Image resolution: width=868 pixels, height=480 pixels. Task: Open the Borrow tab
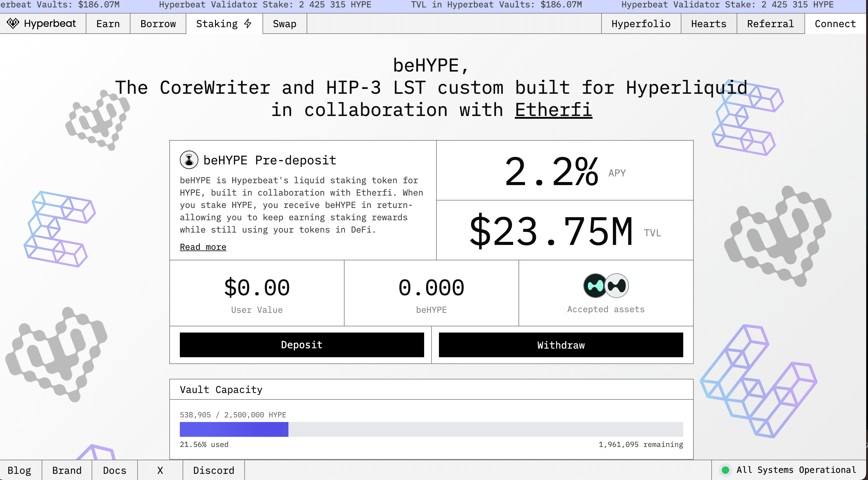pyautogui.click(x=158, y=23)
